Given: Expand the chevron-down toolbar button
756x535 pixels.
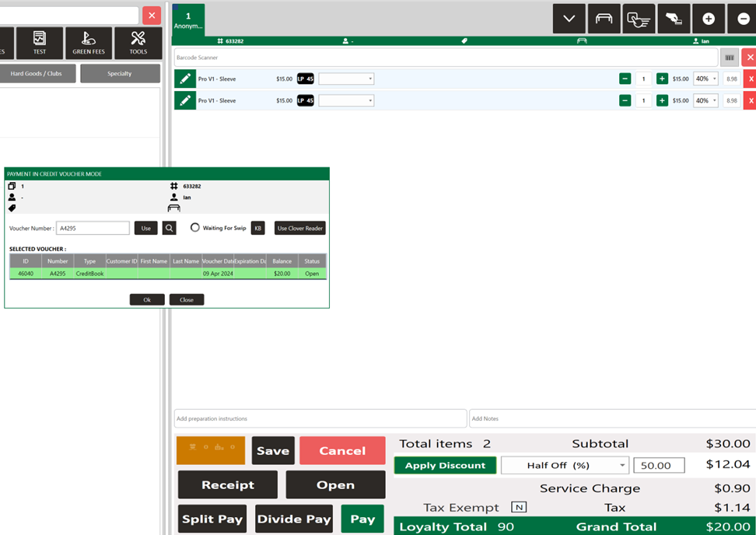Looking at the screenshot, I should pyautogui.click(x=569, y=19).
